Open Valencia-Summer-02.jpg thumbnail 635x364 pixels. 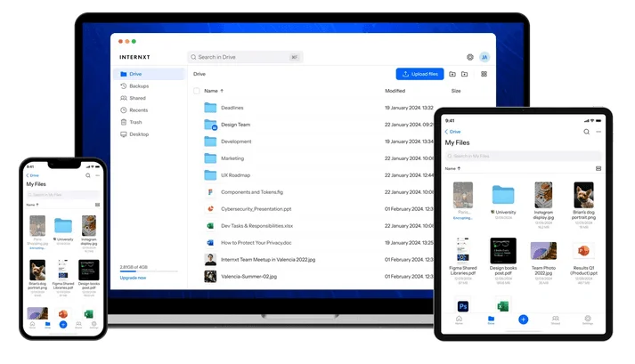point(210,277)
